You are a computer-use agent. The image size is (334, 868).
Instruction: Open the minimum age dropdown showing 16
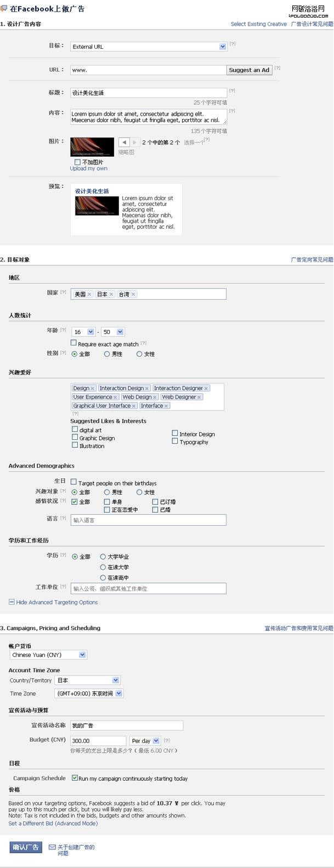click(90, 332)
